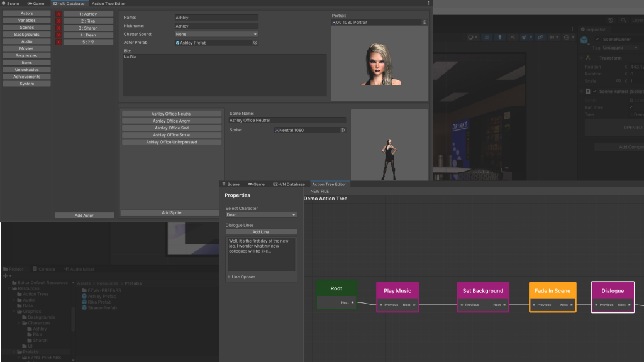Click the Add Sprite button
This screenshot has width=644, height=362.
[171, 213]
